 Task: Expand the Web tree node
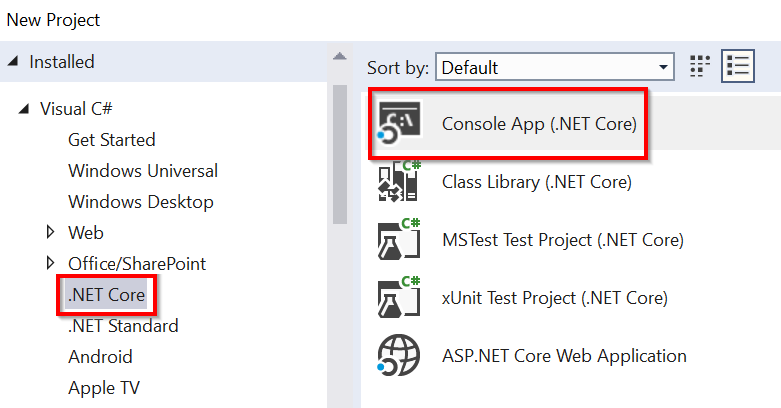click(x=51, y=233)
